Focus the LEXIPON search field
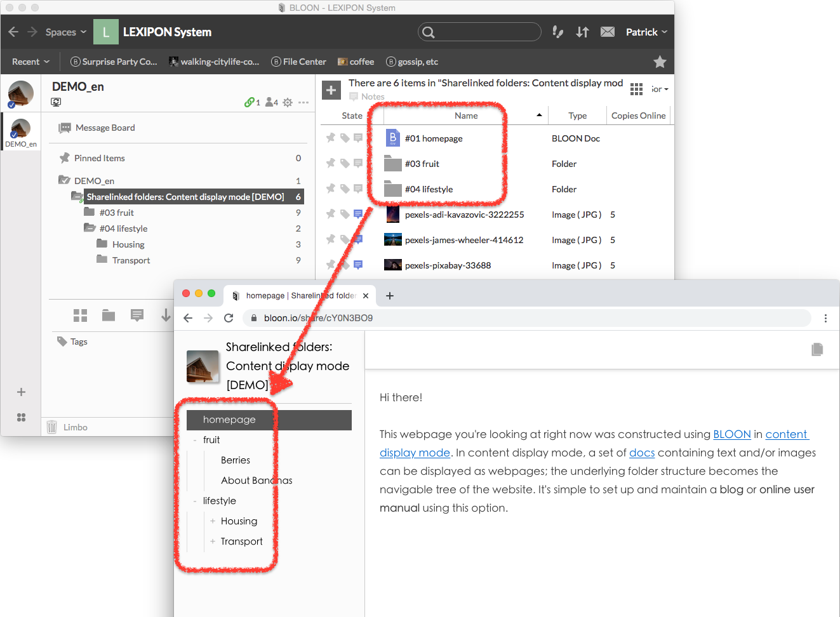Viewport: 840px width, 617px height. [479, 32]
